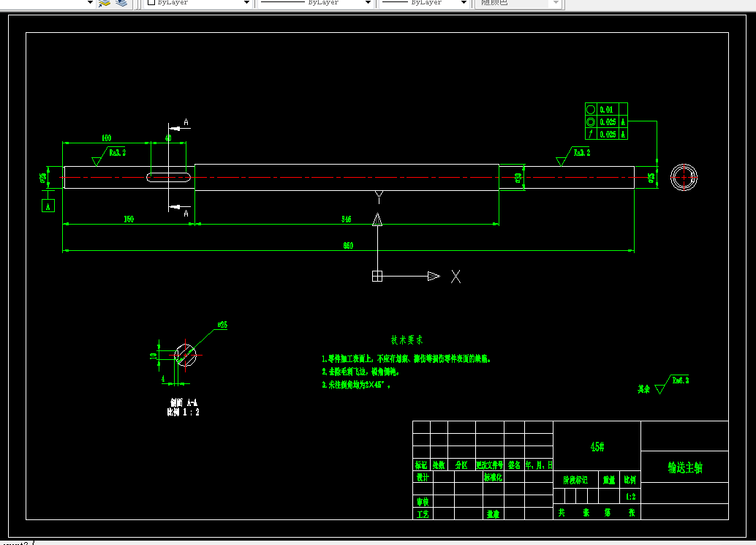Click the Layer Previous icon
This screenshot has width=756, height=545.
click(x=121, y=3)
